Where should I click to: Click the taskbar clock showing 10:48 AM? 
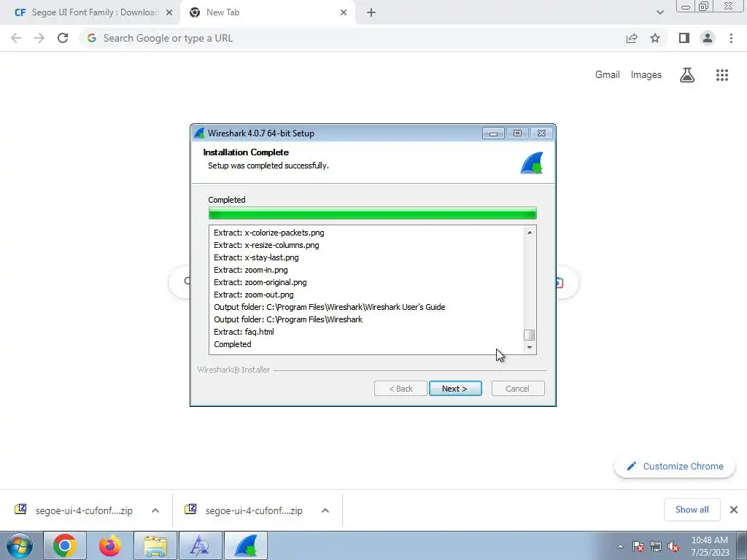click(710, 546)
